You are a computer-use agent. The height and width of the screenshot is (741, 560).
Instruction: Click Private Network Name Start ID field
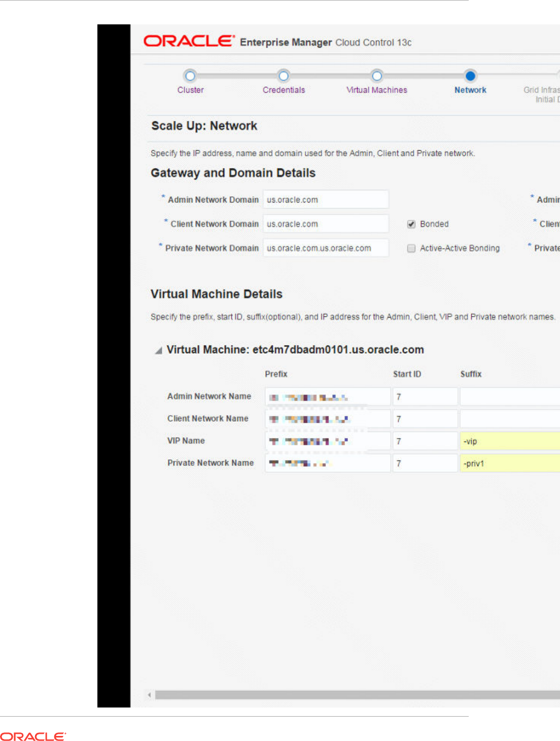(x=425, y=463)
